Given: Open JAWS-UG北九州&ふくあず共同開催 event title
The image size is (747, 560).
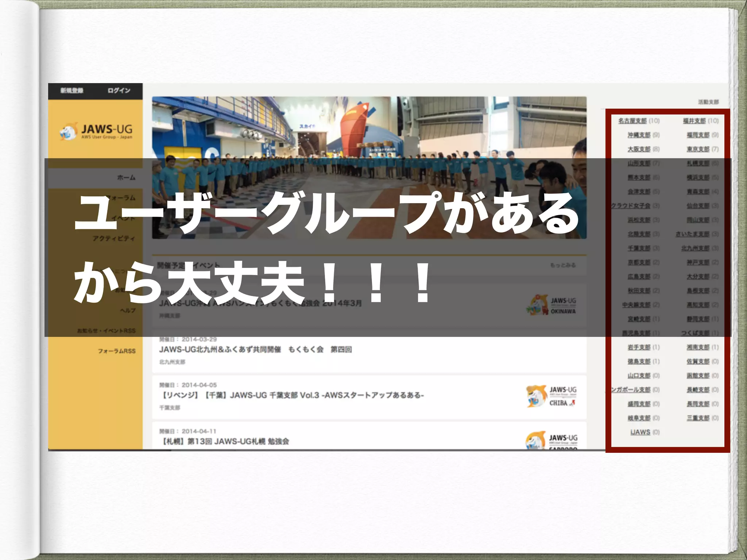Looking at the screenshot, I should (x=255, y=349).
